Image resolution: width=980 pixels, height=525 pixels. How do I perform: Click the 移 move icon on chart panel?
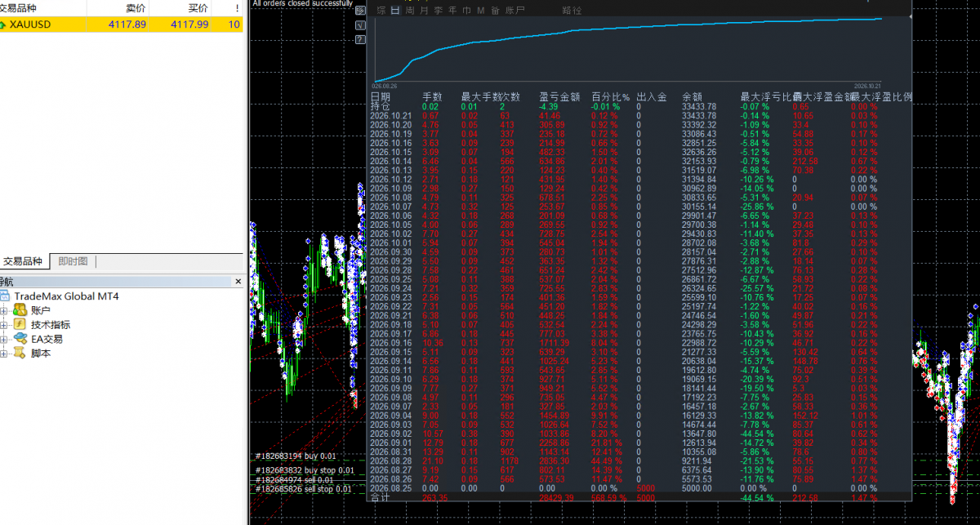tap(360, 12)
